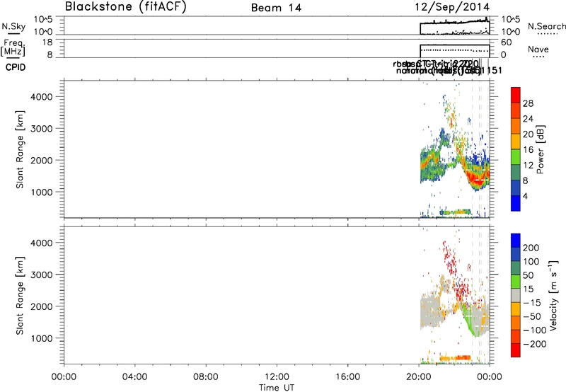Click the "Blackstone (fitACF)" plot title
566x392 pixels.
pyautogui.click(x=126, y=6)
